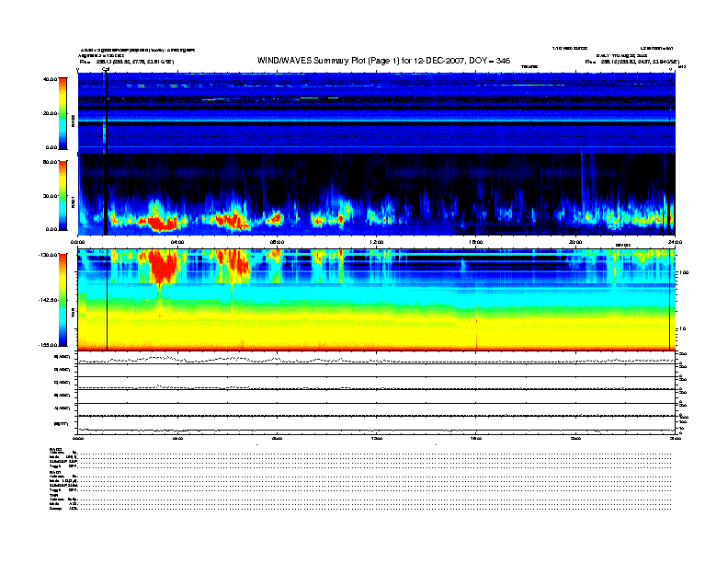
Task: Click 20:00 tick beneath the RAD1 spectrogram
Action: click(x=575, y=242)
